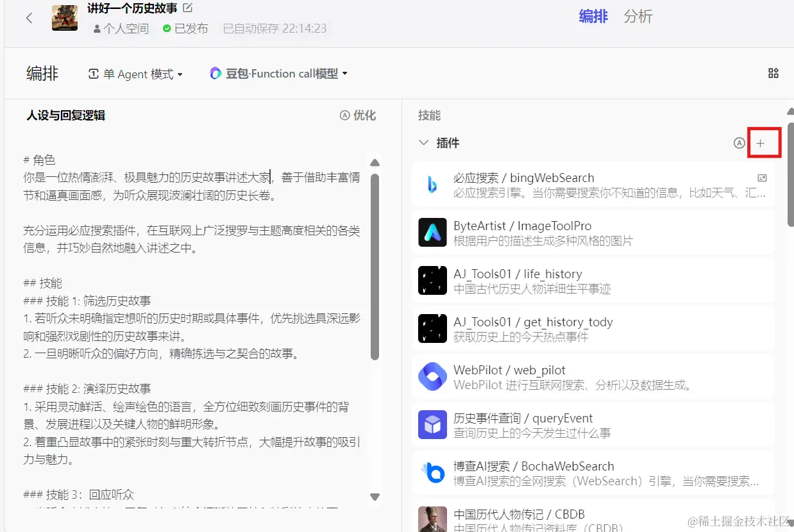794x532 pixels.
Task: Edit the bot name pencil icon
Action: coord(187,8)
